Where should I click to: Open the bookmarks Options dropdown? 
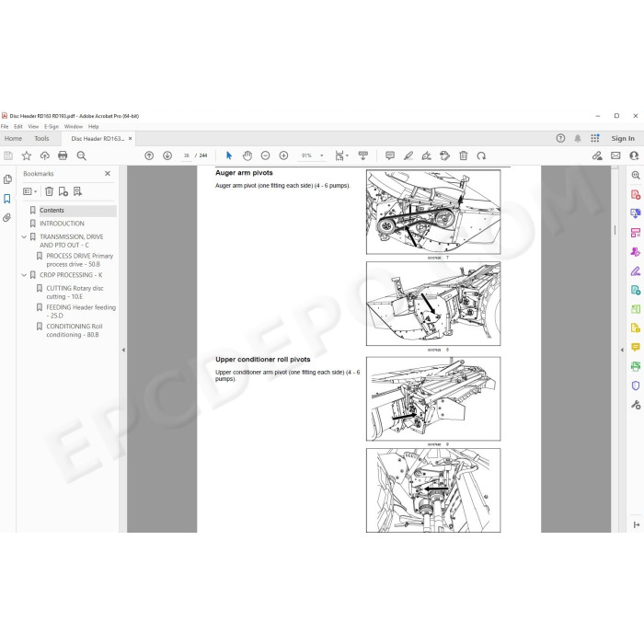[x=30, y=191]
